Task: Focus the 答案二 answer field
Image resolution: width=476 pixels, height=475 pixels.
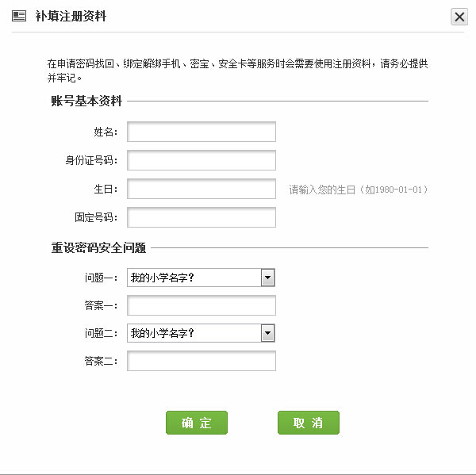Action: [202, 361]
